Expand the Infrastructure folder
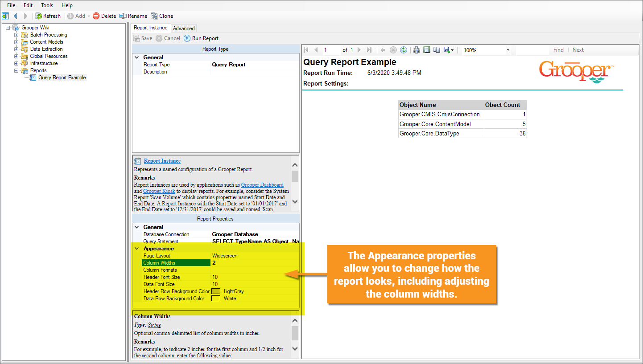Viewport: 643px width, 364px height. click(x=16, y=63)
